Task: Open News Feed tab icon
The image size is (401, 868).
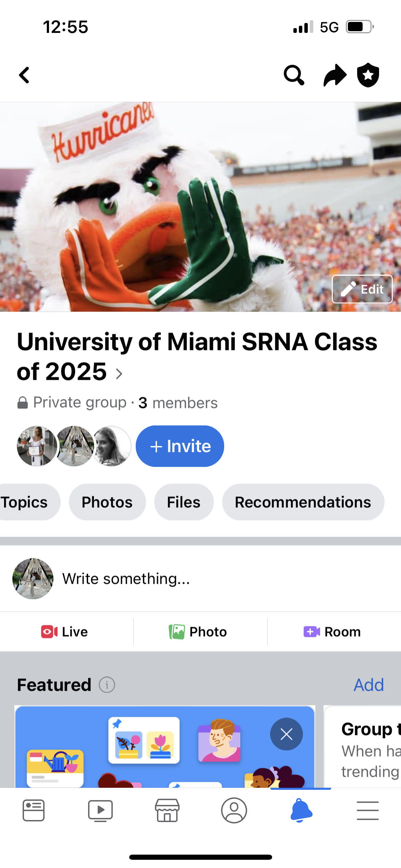Action: (34, 810)
